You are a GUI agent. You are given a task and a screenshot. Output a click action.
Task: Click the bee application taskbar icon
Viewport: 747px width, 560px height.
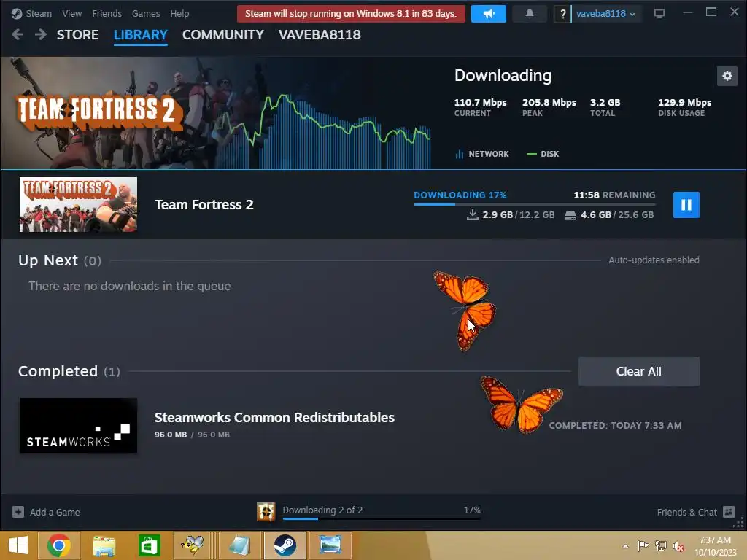(x=193, y=545)
